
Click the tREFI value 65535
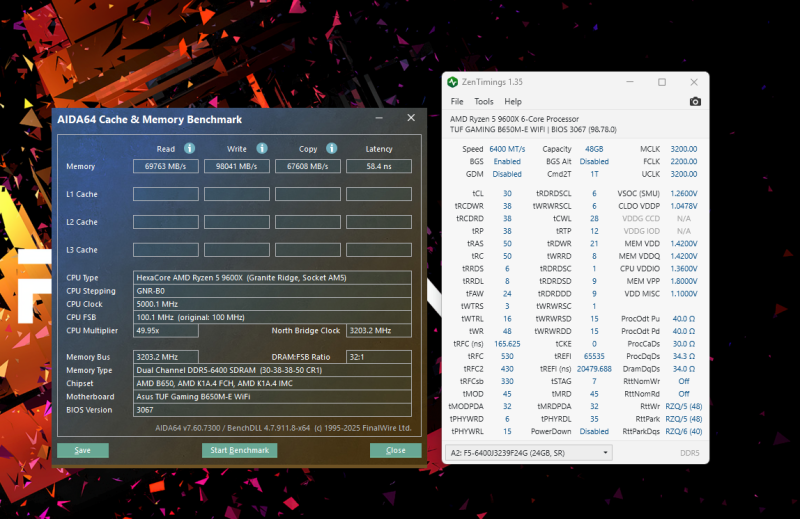(x=594, y=356)
